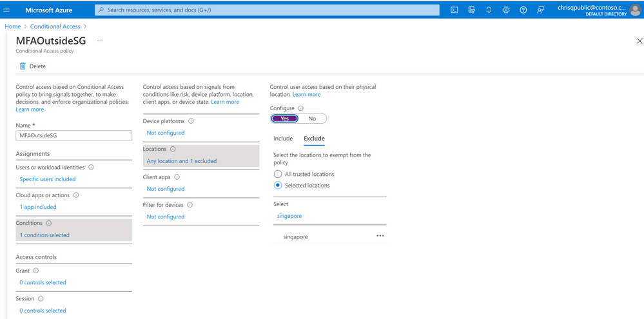Select the All trusted locations radio button

[278, 174]
